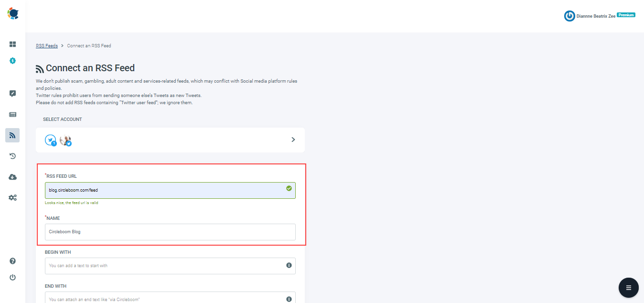Screen dimensions: 644x303
Task: Click the Connect an RSS Feed heading
Action: pyautogui.click(x=90, y=68)
